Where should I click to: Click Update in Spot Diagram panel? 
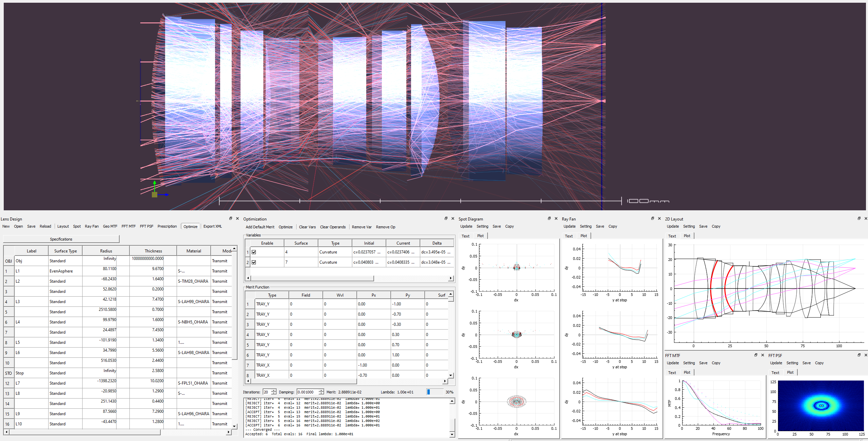(466, 226)
